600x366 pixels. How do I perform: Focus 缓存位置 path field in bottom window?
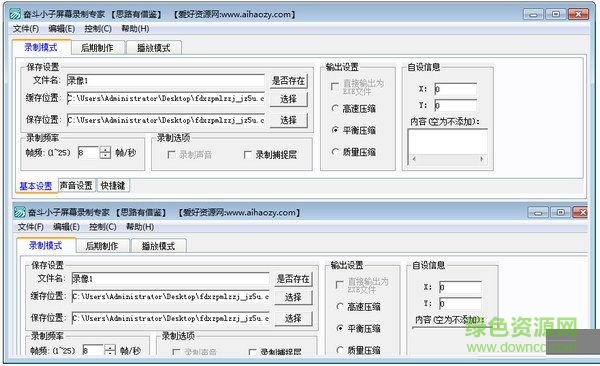pyautogui.click(x=170, y=296)
